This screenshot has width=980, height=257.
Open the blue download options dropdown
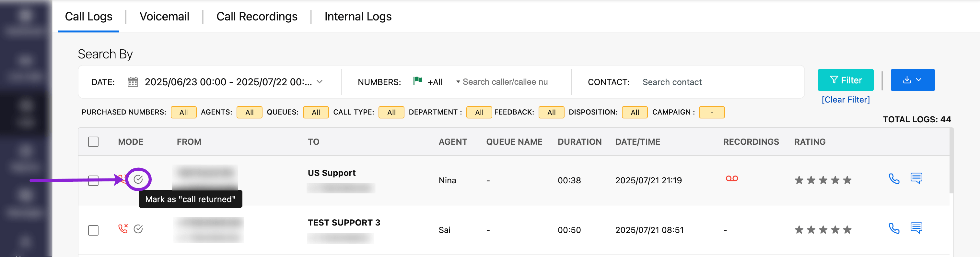[x=912, y=80]
